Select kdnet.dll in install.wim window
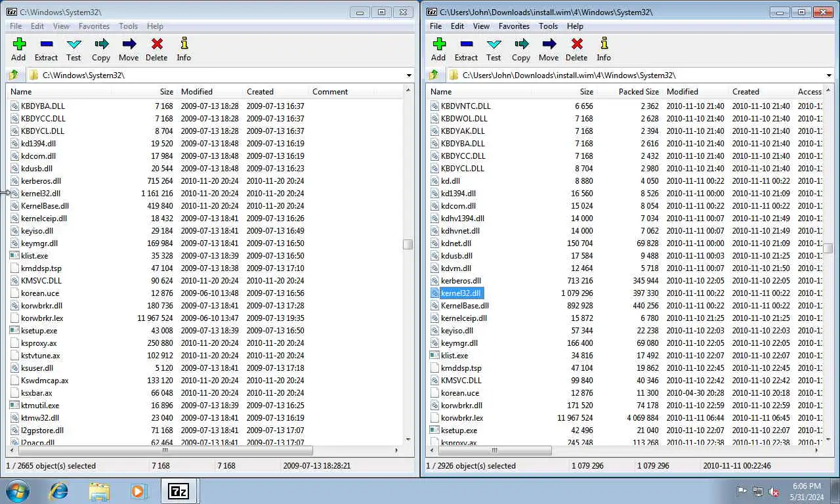The width and height of the screenshot is (840, 504). pyautogui.click(x=456, y=243)
